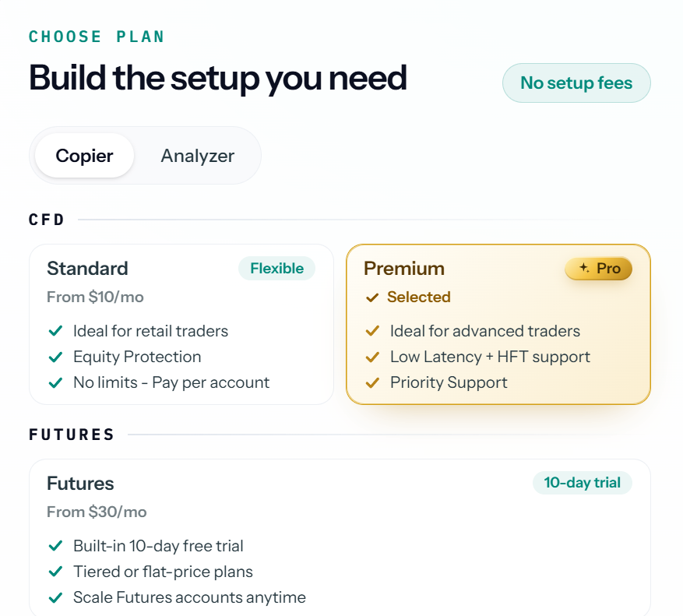This screenshot has height=616, width=683.
Task: Choose the Standard CFD plan card
Action: click(x=181, y=324)
